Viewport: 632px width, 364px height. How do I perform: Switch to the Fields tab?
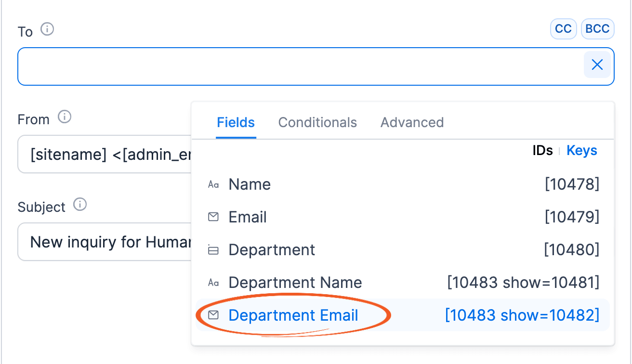(236, 122)
